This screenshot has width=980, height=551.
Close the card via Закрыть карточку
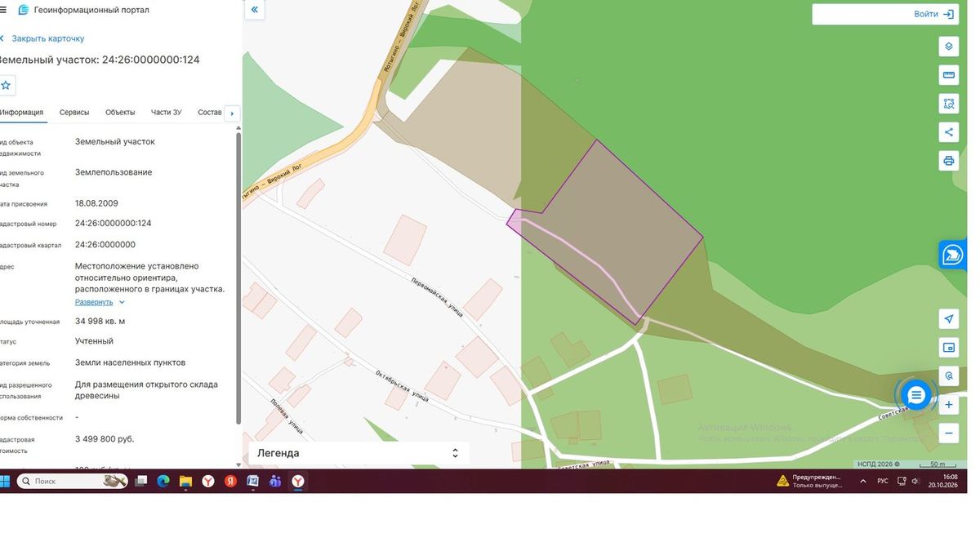42,38
